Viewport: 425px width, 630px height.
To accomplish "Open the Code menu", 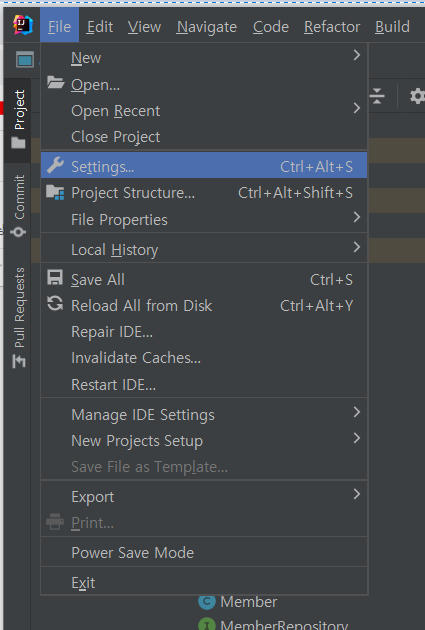I will [271, 27].
